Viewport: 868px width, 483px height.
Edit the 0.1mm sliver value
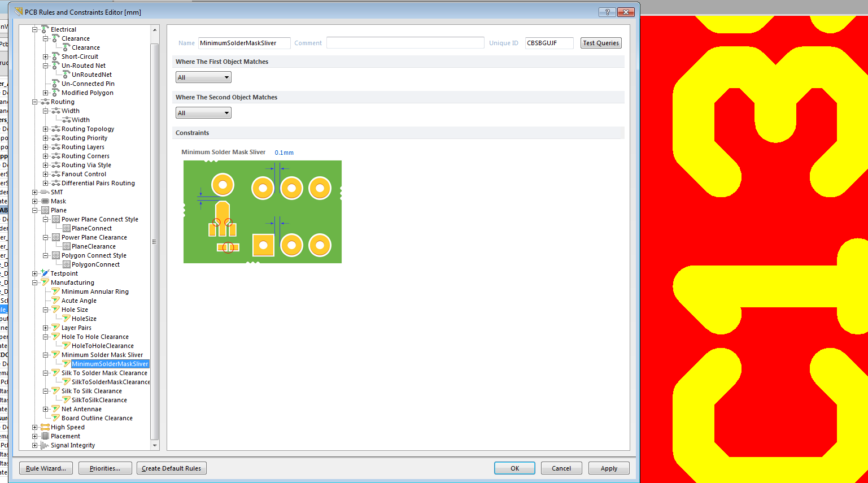[284, 153]
